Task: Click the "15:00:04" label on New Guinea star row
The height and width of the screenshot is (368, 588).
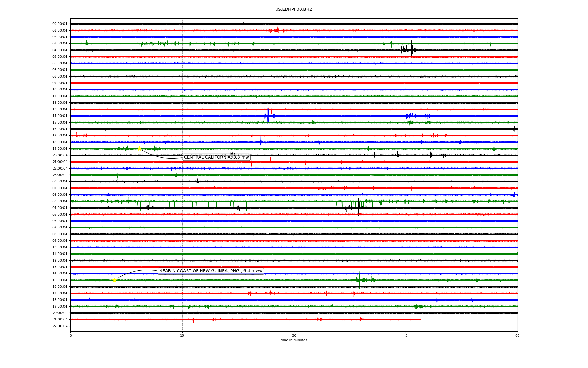Action: (x=60, y=280)
